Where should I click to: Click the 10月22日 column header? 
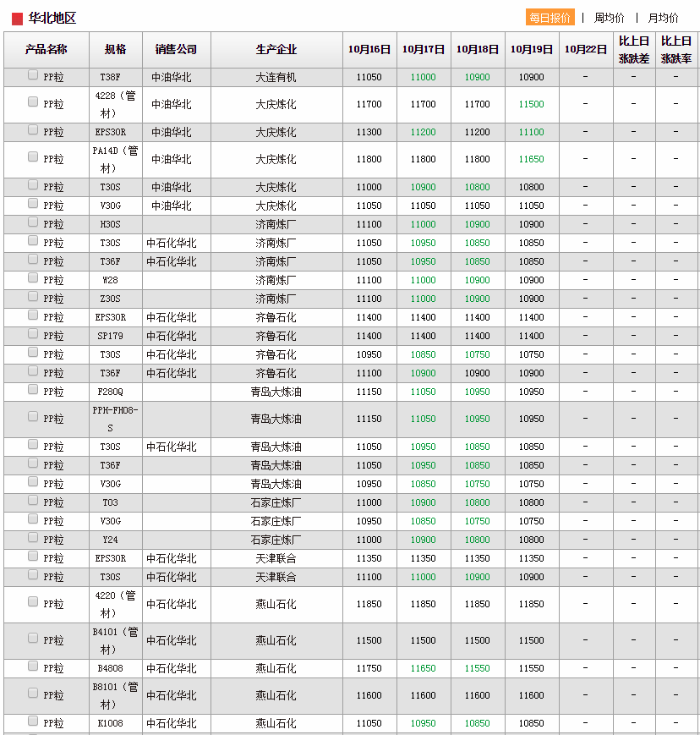coord(586,49)
